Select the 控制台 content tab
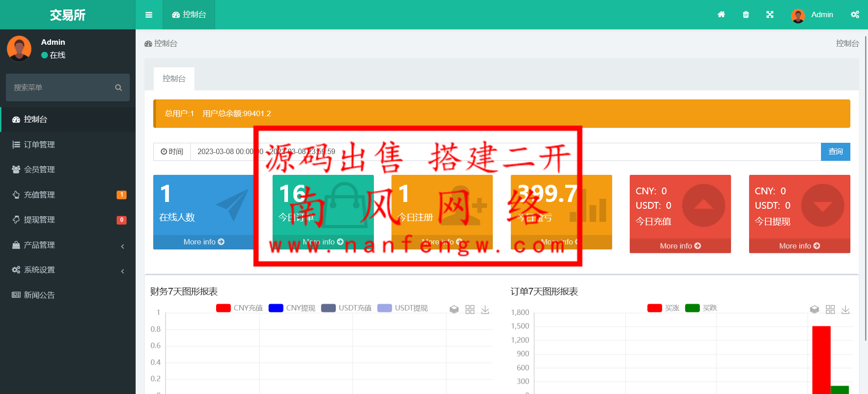Screen dimensions: 868x394 point(174,79)
